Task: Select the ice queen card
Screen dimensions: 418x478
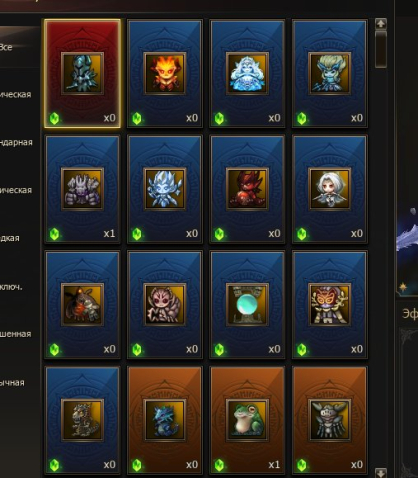Action: pyautogui.click(x=247, y=73)
